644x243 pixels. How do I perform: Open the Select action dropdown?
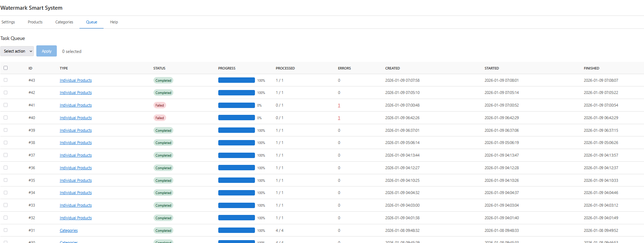pos(17,51)
